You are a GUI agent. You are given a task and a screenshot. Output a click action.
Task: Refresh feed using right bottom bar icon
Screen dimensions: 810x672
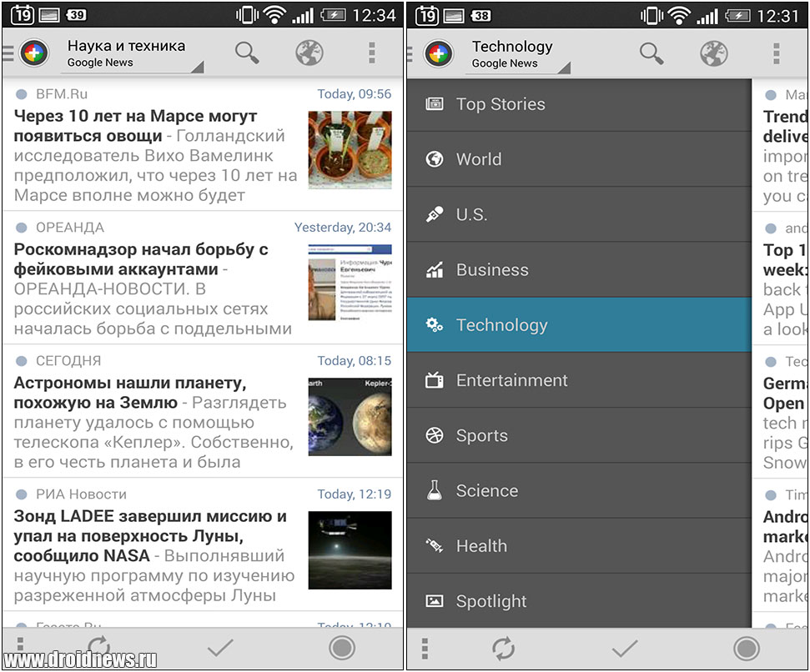pyautogui.click(x=503, y=649)
